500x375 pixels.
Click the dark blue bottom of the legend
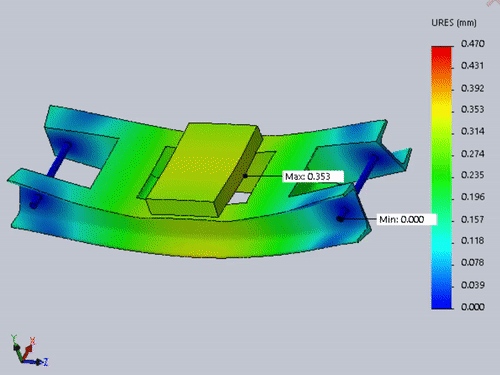pos(442,303)
